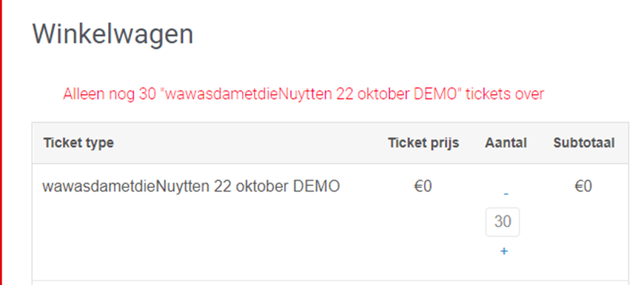Click the grey header row between Ticket type and Ticket prijs
This screenshot has height=285, width=644.
pos(250,143)
